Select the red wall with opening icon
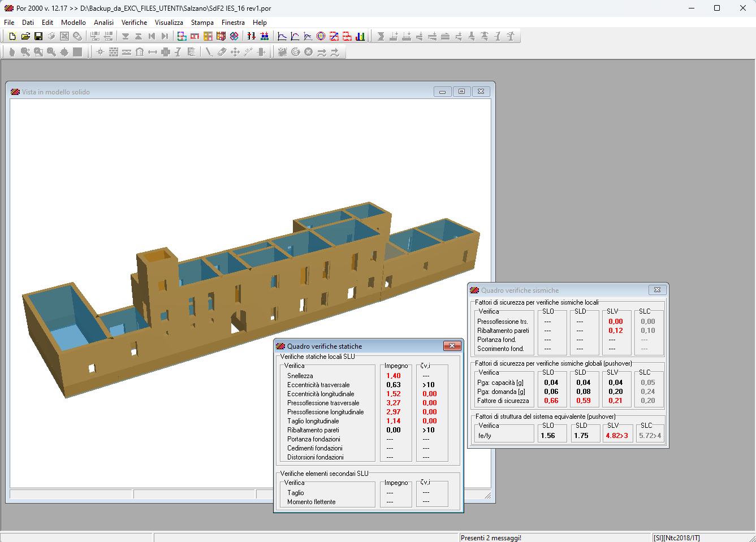 click(195, 36)
